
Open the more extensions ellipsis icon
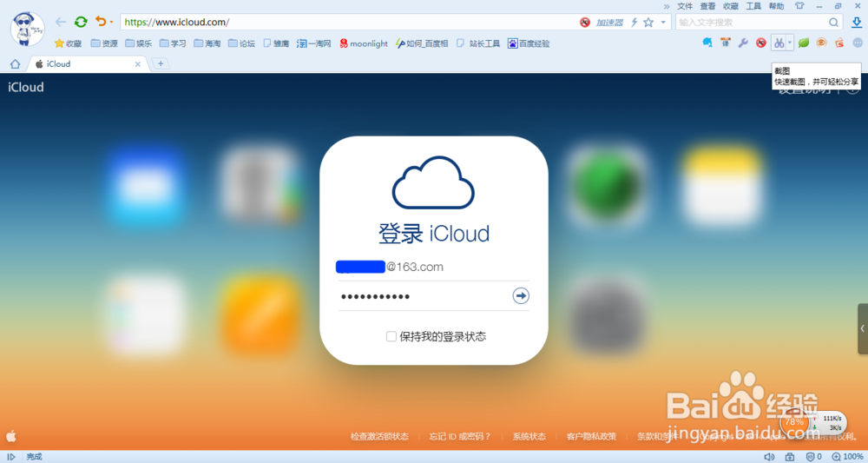(858, 43)
